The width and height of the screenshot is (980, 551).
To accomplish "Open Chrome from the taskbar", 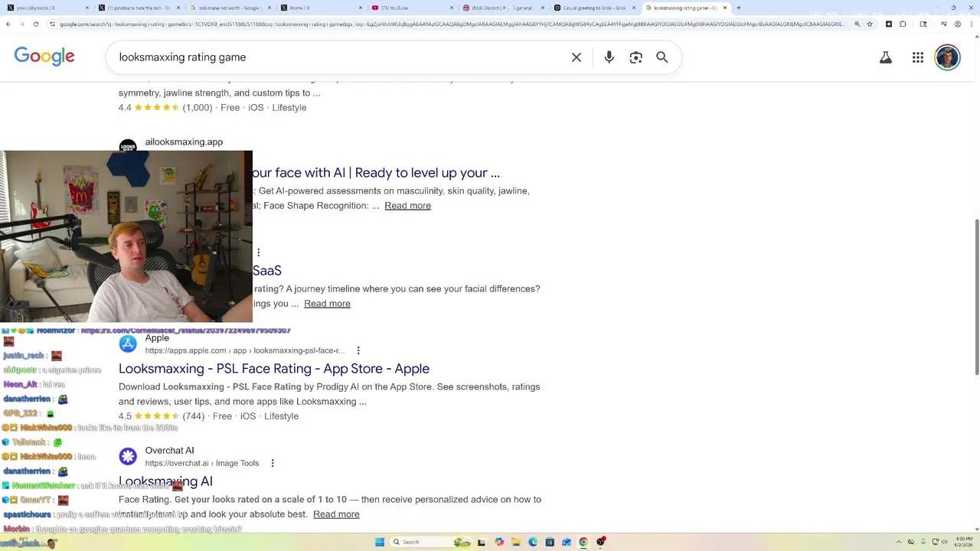I will (x=583, y=542).
